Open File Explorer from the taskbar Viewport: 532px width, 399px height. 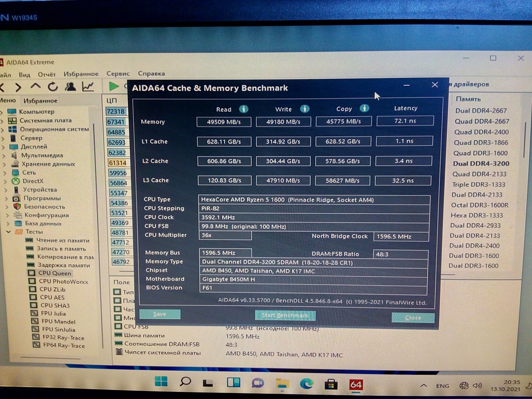(x=282, y=384)
